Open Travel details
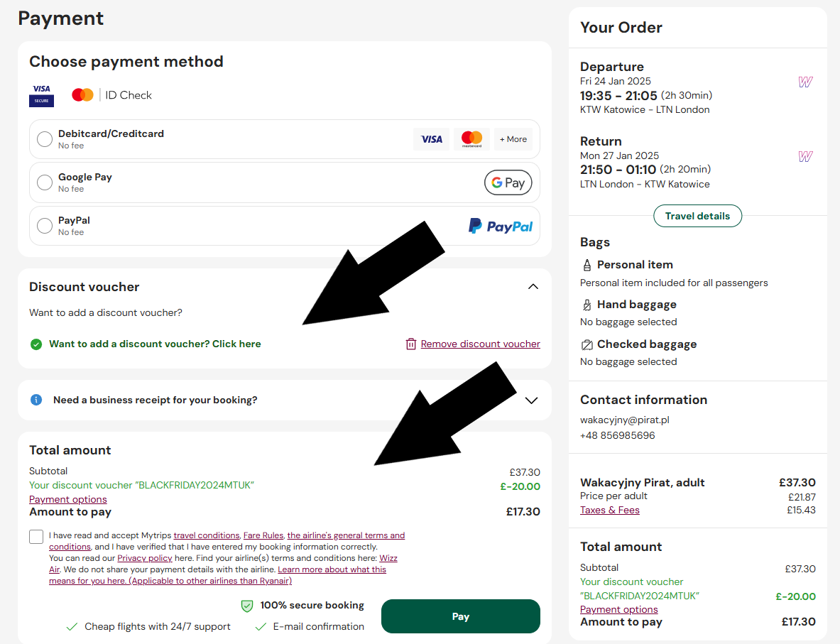The image size is (840, 644). (697, 216)
